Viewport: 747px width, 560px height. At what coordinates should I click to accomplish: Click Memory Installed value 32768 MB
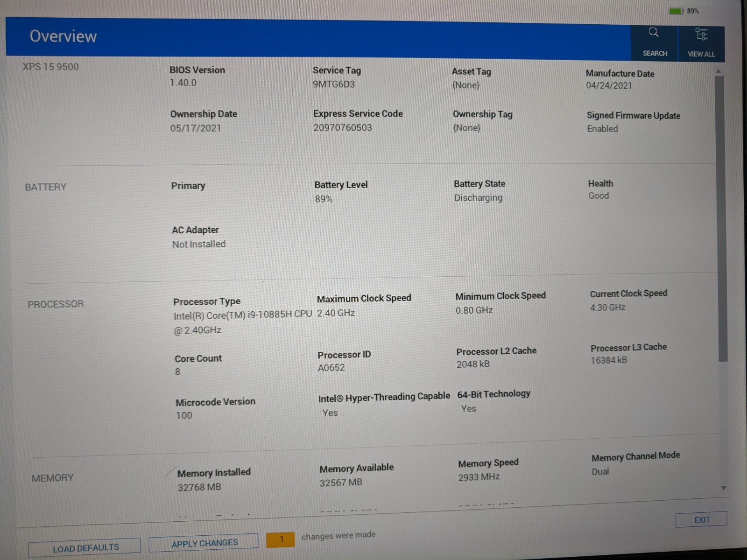(x=199, y=487)
